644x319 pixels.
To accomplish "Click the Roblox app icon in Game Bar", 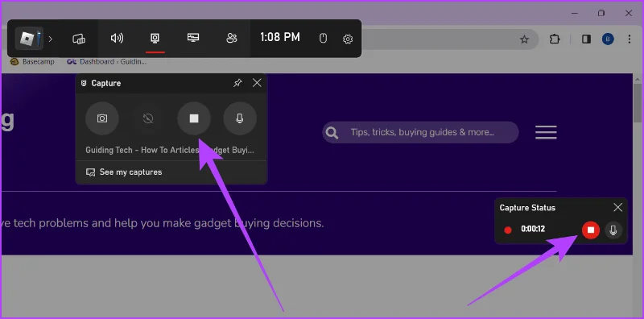I will (x=29, y=39).
